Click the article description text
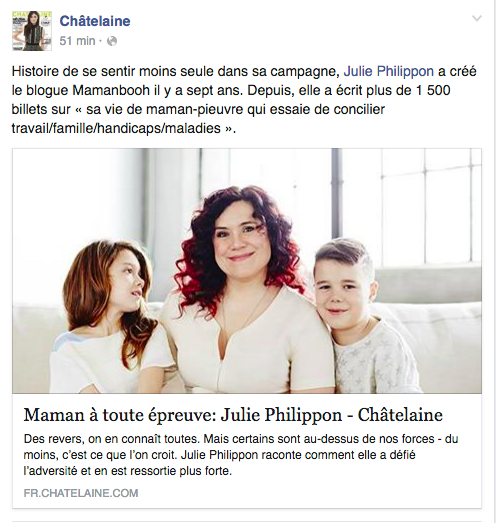This screenshot has height=523, width=496. click(241, 455)
